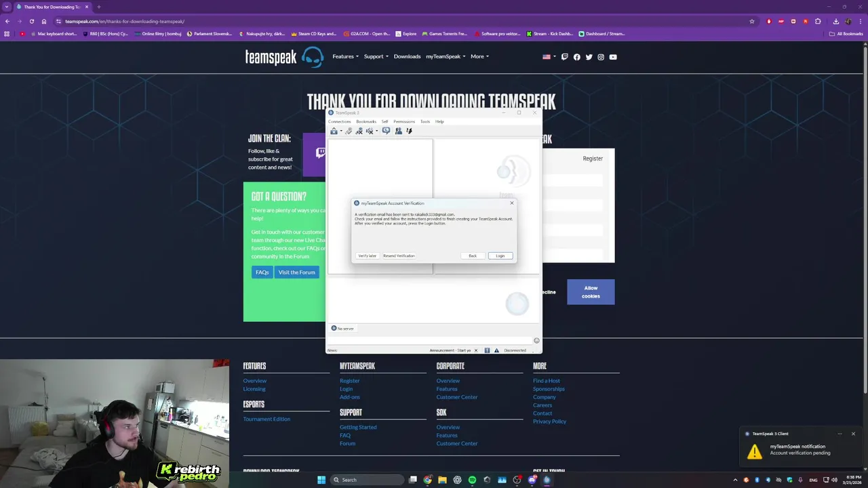Open the TeamSpeak Connect toolbar icon
868x488 pixels.
click(x=334, y=131)
